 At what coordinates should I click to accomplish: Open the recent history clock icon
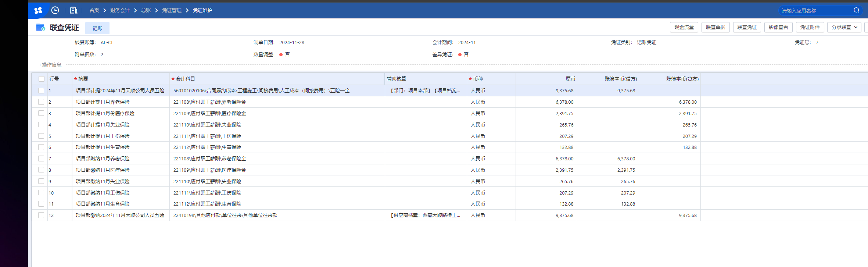click(55, 10)
